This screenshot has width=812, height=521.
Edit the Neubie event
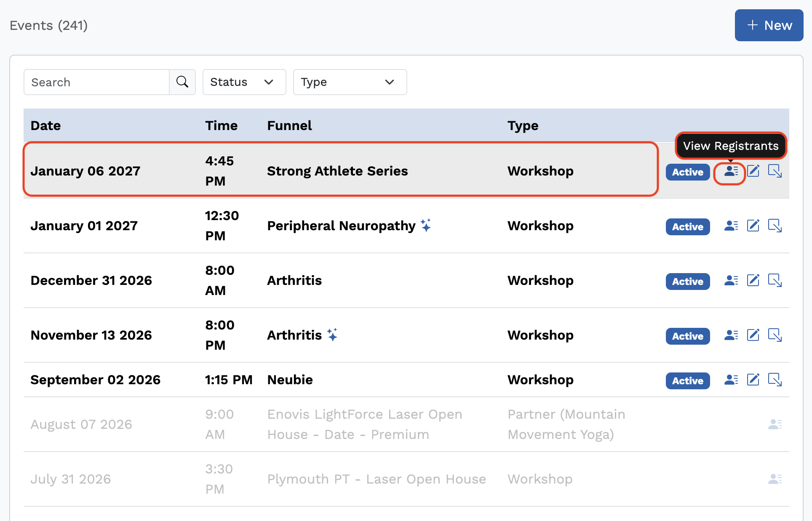(753, 380)
